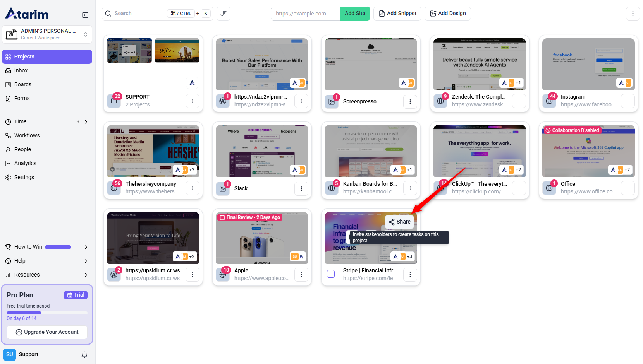Click the globe icon on Apple card

(x=223, y=275)
